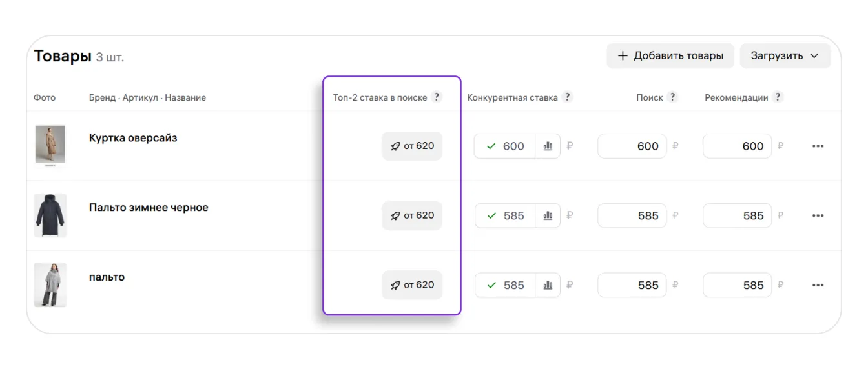Viewport: 868px width, 369px height.
Task: Click help icon next to Топ-2 ставка в поиске
Action: [437, 97]
